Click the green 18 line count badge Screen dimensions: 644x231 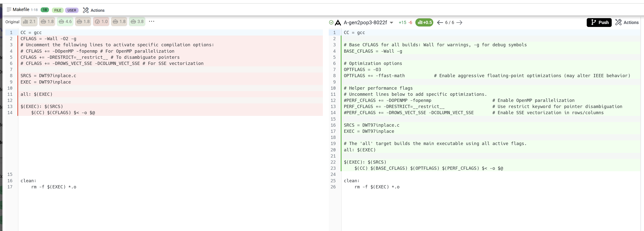(45, 10)
